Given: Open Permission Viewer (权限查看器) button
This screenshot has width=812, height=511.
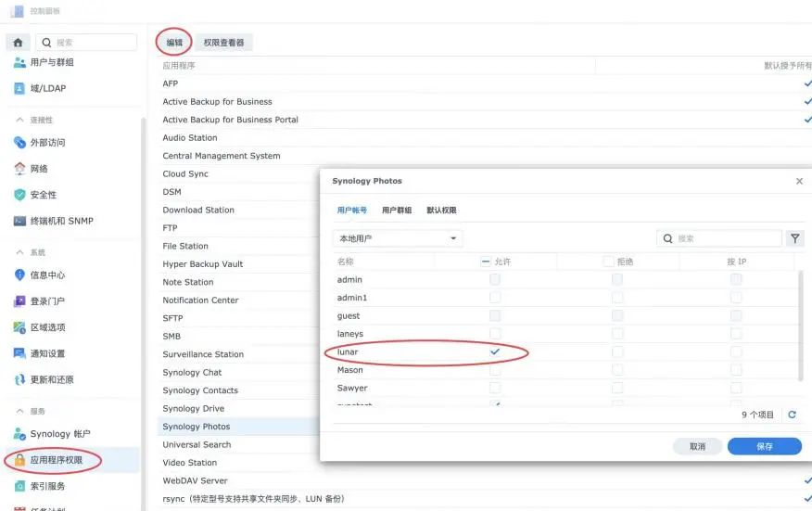Looking at the screenshot, I should (223, 43).
